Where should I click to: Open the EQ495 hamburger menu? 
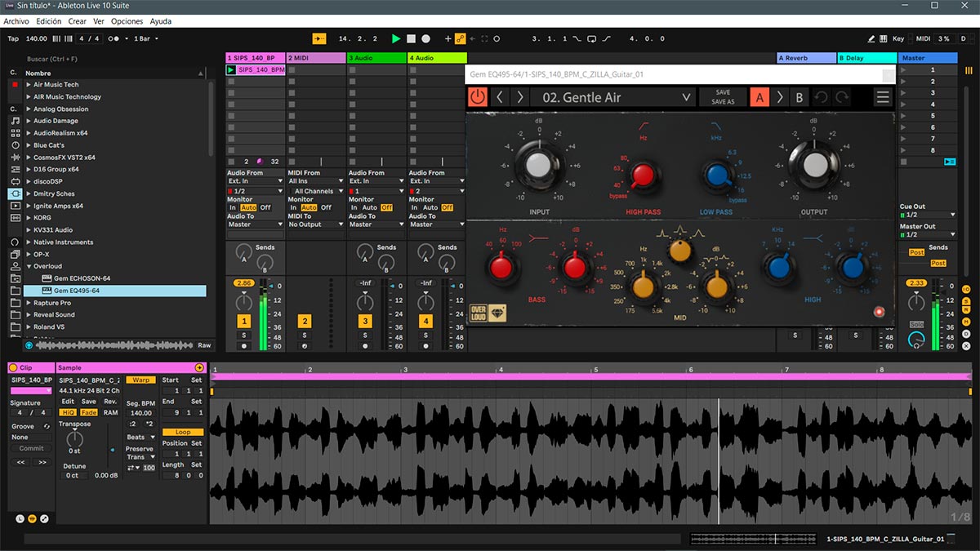[x=883, y=97]
